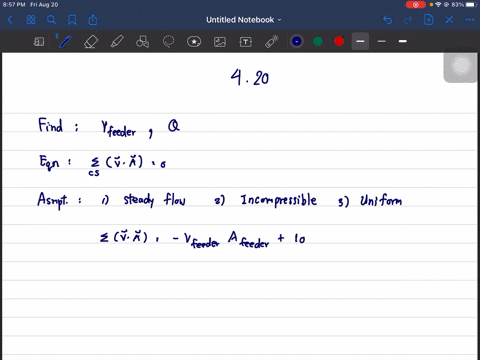480x360 pixels.
Task: Activate the Lasso selection tool
Action: pyautogui.click(x=168, y=42)
